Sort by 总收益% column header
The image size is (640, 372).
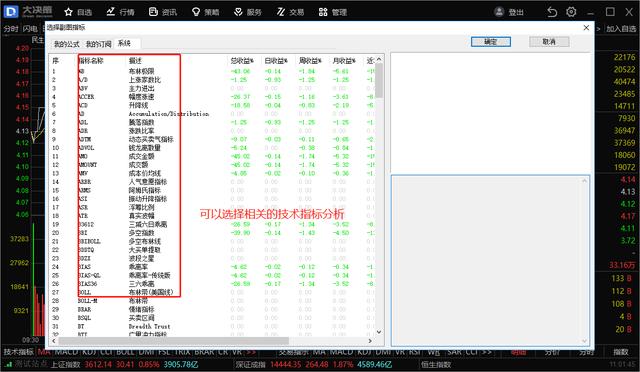pyautogui.click(x=242, y=61)
